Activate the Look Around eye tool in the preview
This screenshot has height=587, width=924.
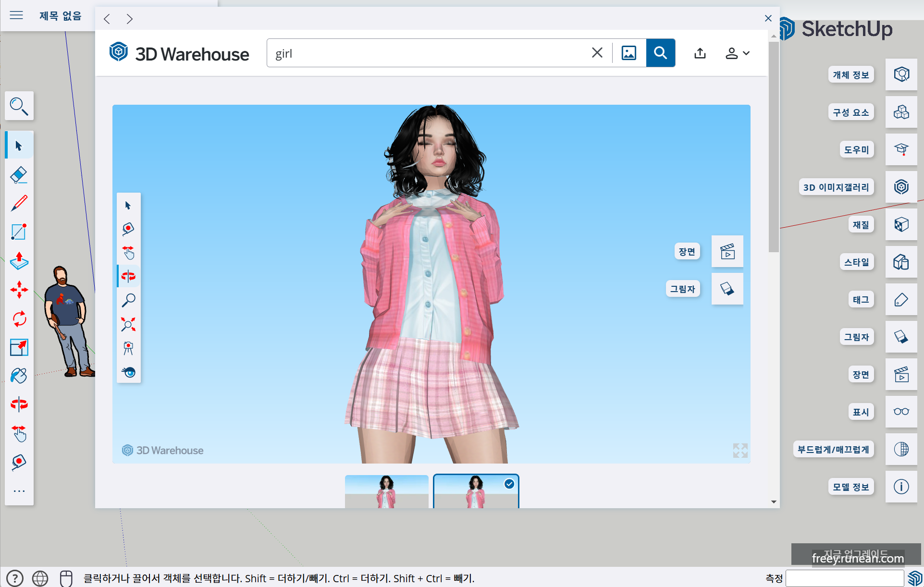pos(128,372)
